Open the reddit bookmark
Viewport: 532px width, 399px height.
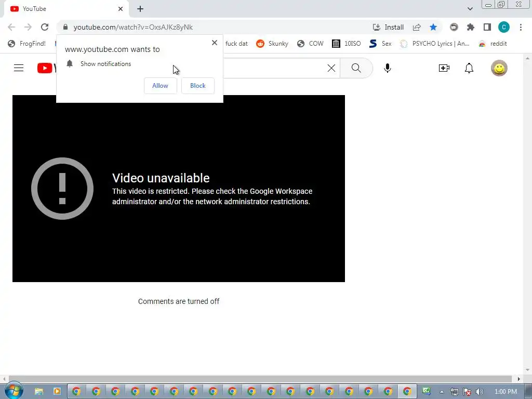click(x=493, y=44)
